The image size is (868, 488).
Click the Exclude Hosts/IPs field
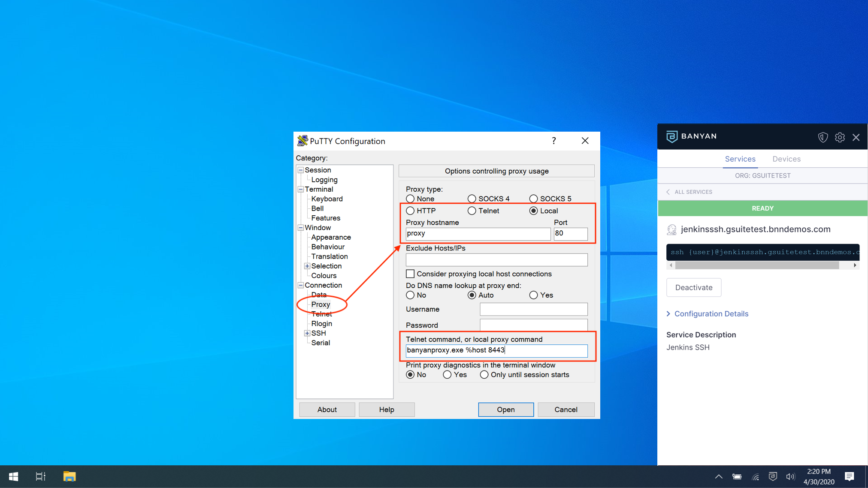[x=496, y=259]
